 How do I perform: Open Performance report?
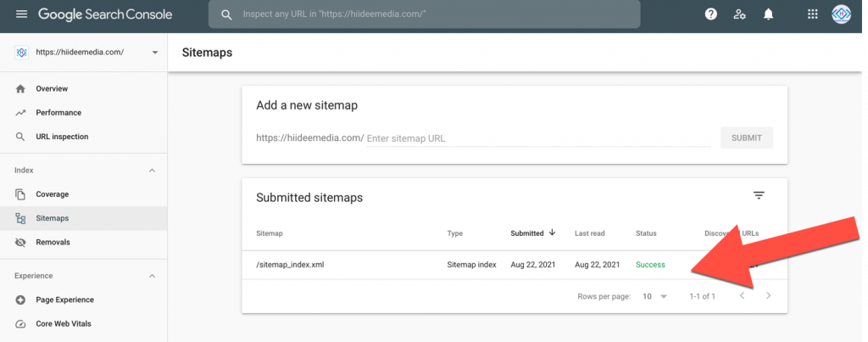tap(84, 113)
